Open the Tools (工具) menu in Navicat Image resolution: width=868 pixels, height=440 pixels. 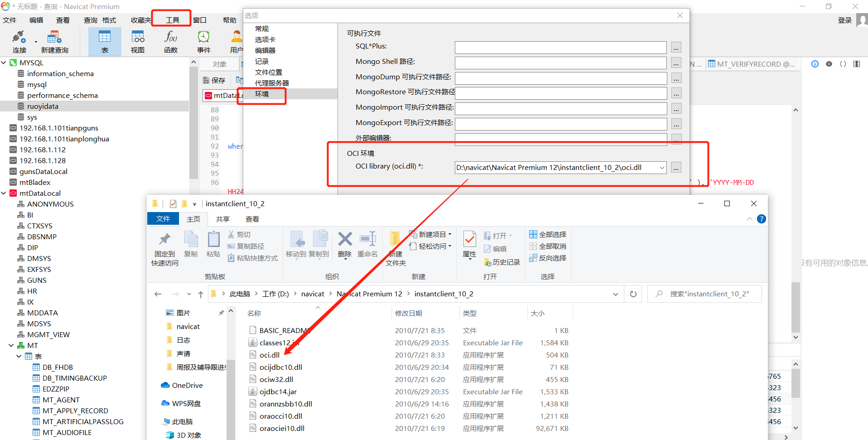click(x=173, y=20)
